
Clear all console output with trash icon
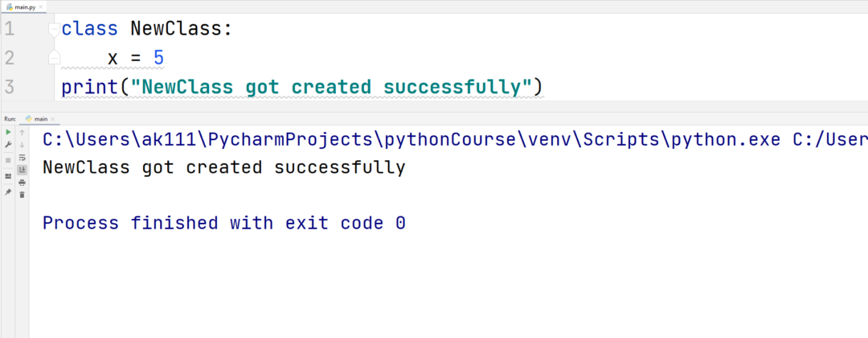tap(22, 195)
